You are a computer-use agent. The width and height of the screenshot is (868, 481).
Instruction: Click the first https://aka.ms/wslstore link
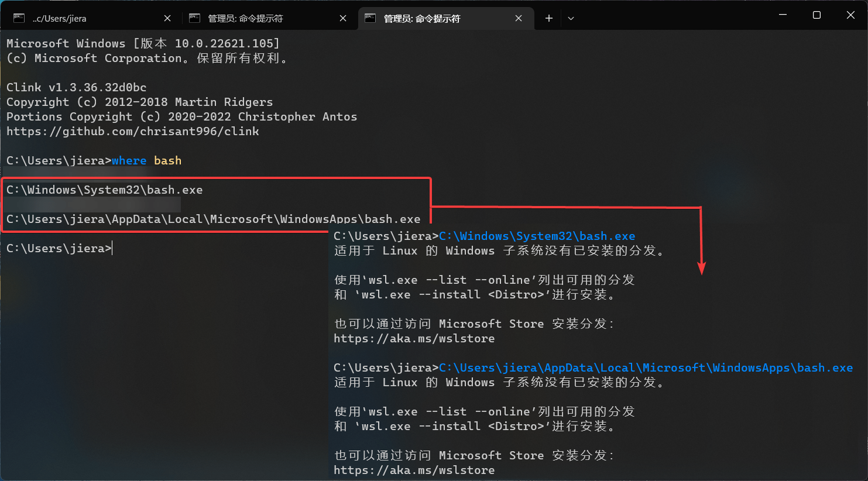(414, 338)
